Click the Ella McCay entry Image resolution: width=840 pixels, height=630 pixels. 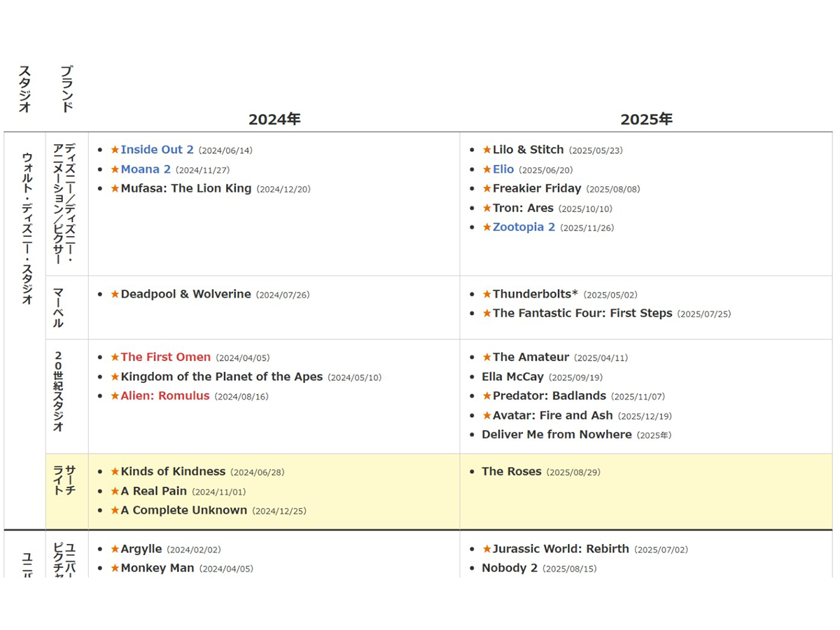(512, 377)
